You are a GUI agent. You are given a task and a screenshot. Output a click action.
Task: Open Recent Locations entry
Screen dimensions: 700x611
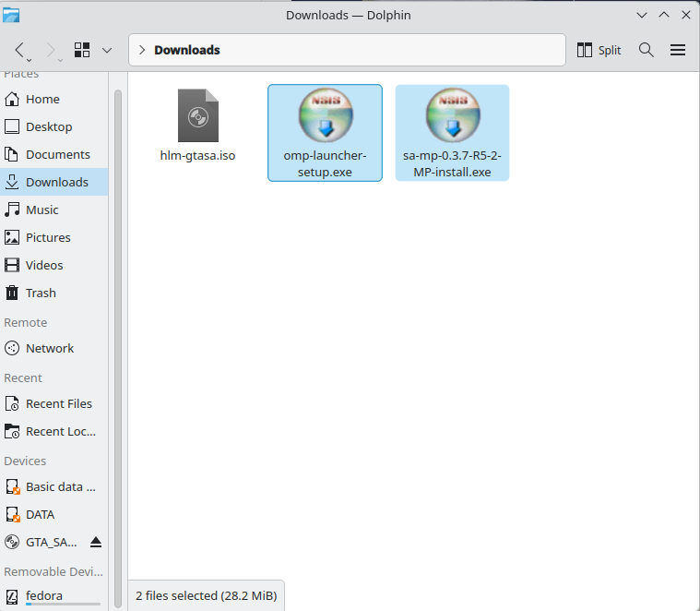(x=54, y=431)
